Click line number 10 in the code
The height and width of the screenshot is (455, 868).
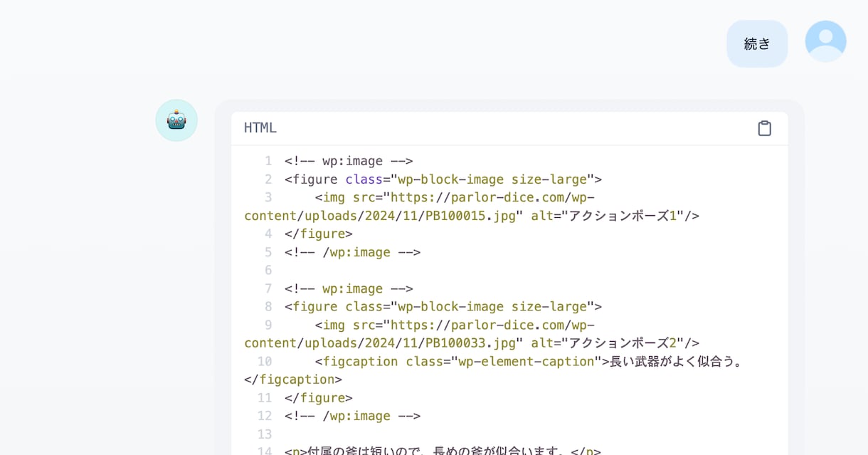265,362
